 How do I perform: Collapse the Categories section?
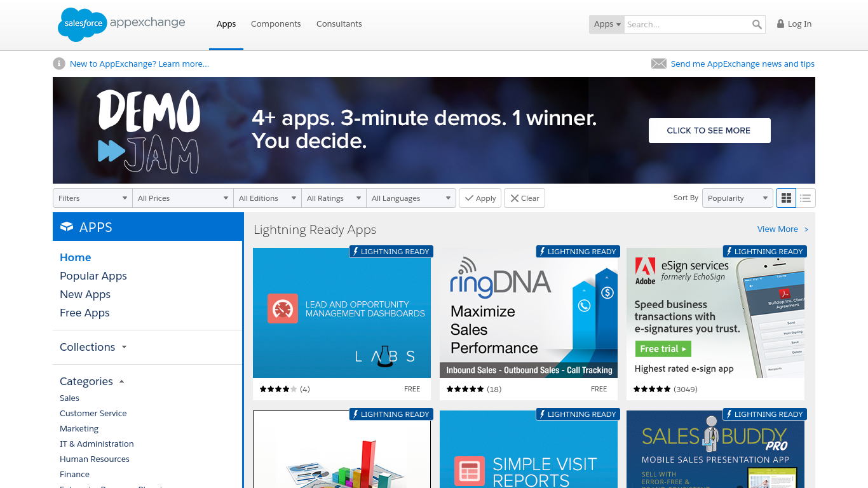click(x=92, y=381)
